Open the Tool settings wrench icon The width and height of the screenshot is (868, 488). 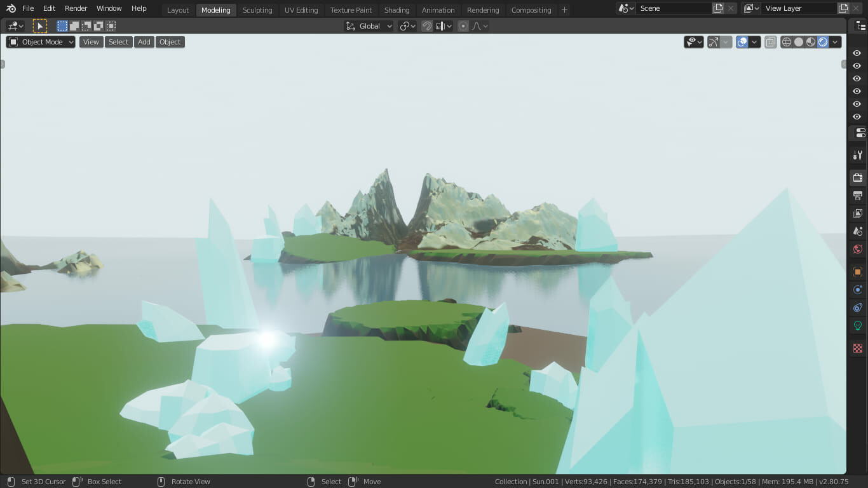click(x=857, y=154)
